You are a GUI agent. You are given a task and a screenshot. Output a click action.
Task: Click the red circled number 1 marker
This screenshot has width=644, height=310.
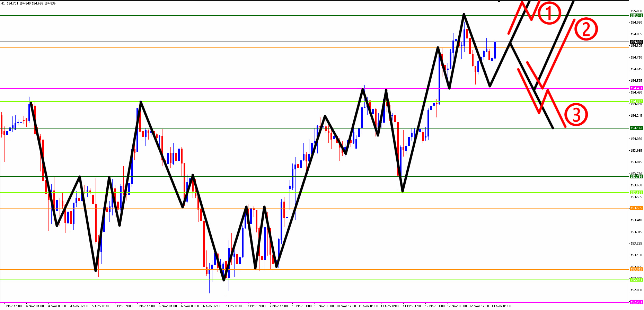coord(549,14)
